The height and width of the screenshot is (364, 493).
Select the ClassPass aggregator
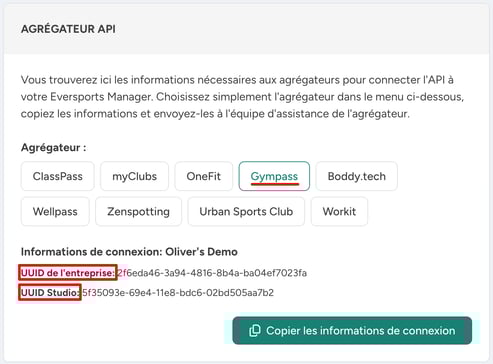point(57,176)
